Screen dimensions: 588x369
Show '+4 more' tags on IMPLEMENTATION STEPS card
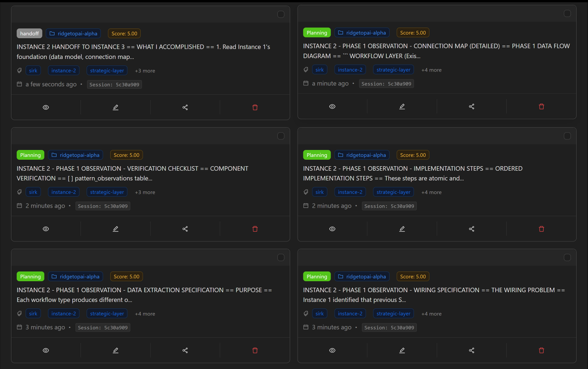click(431, 192)
